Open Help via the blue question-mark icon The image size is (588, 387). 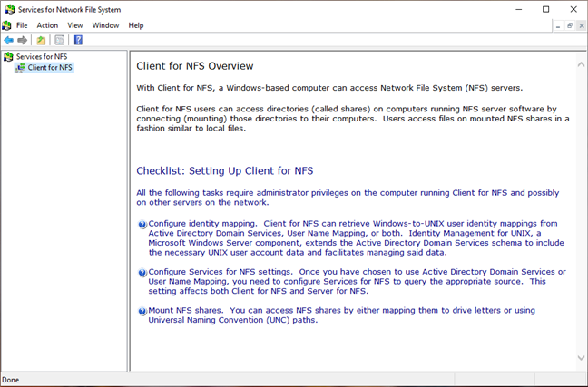click(78, 40)
